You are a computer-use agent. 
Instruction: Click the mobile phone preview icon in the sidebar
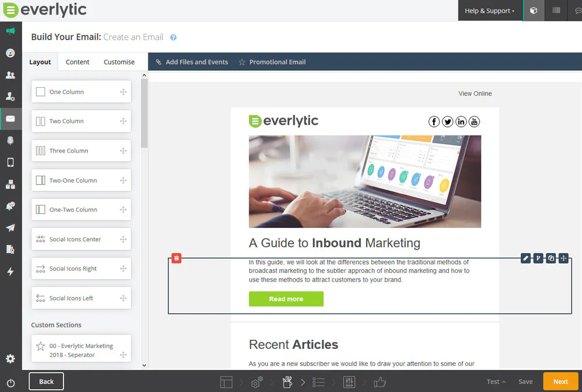pyautogui.click(x=10, y=162)
